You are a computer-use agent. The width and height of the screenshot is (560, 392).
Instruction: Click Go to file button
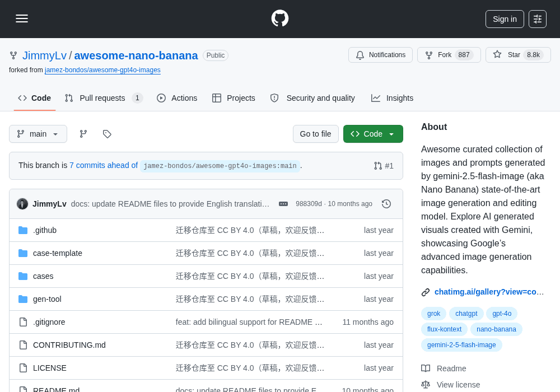[x=315, y=134]
